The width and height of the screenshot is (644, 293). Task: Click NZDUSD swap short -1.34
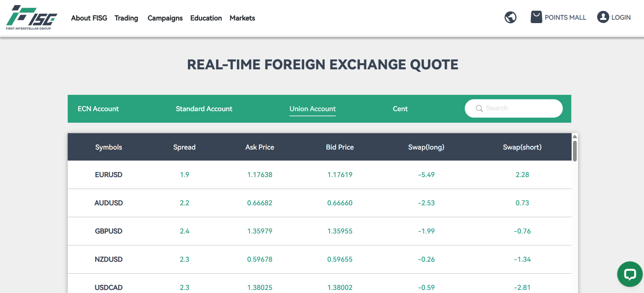point(522,259)
